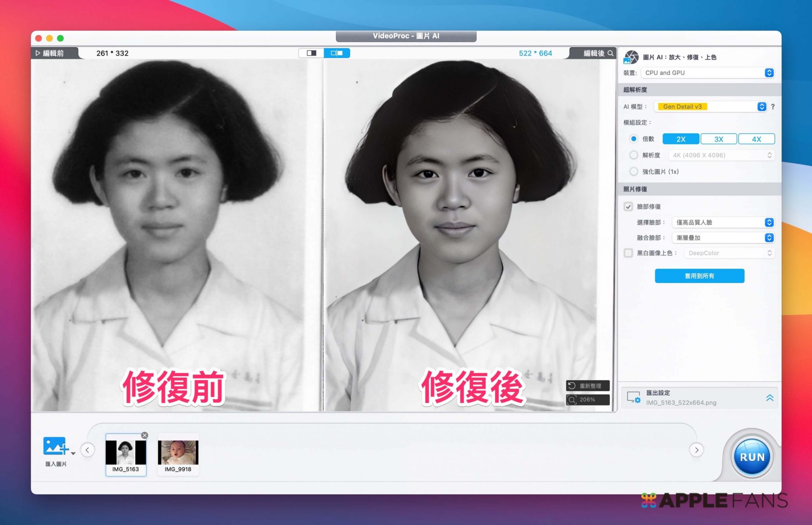The height and width of the screenshot is (525, 812).
Task: Click the 重新整理 refresh icon
Action: point(572,386)
